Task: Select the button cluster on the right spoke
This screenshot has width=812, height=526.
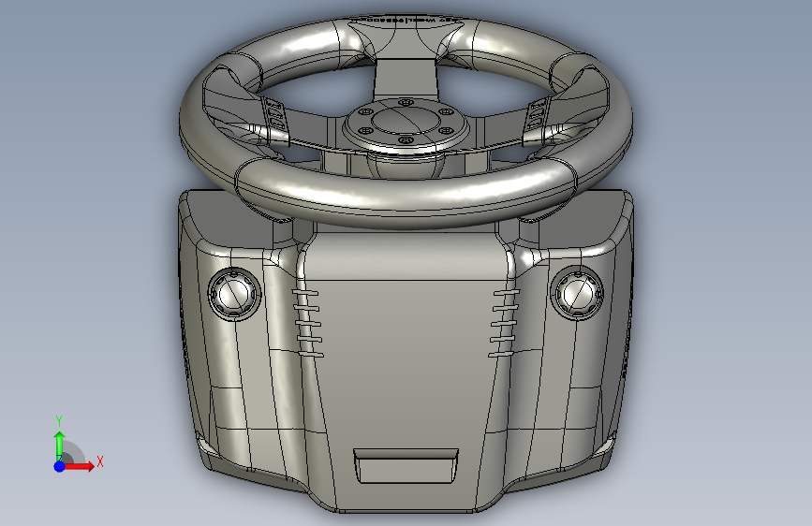Action: [x=537, y=114]
